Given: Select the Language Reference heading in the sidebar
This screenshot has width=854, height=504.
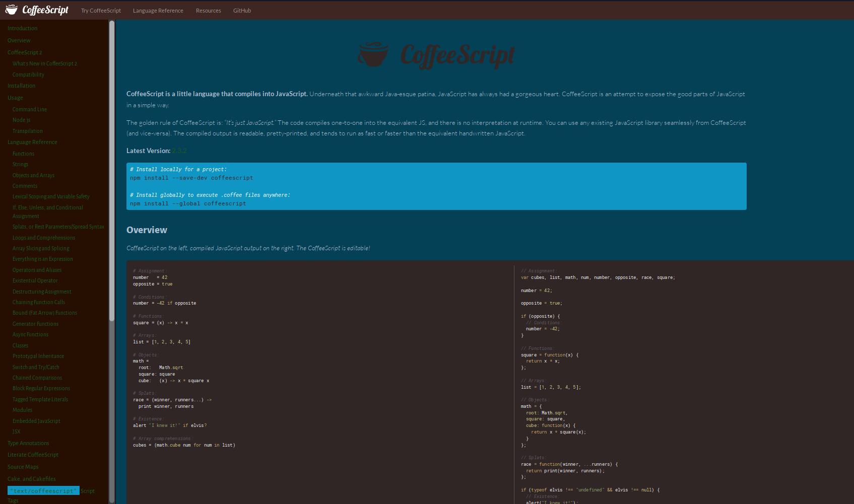Looking at the screenshot, I should click(x=32, y=142).
